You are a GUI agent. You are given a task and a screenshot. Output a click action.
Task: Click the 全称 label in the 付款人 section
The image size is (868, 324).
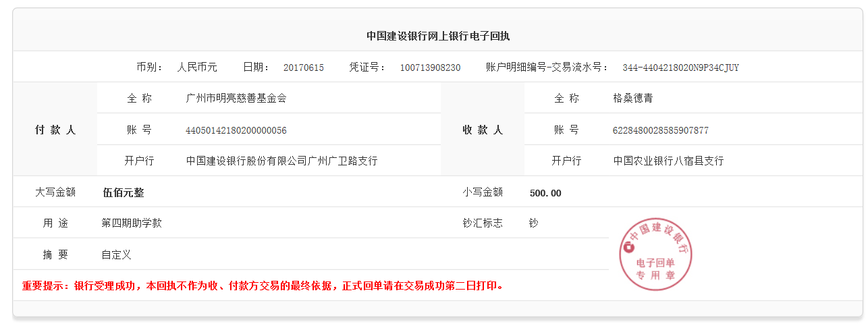tap(139, 99)
